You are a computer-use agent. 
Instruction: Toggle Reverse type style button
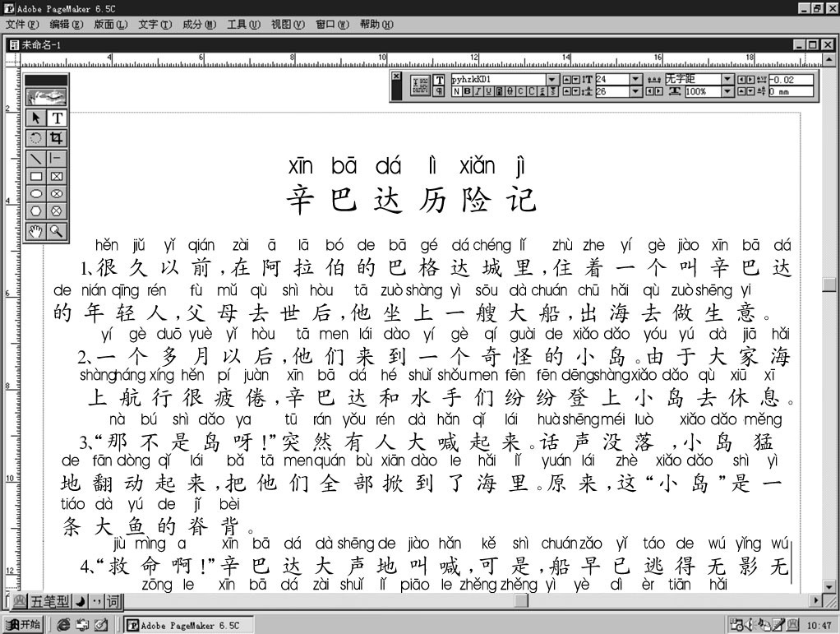click(x=499, y=91)
